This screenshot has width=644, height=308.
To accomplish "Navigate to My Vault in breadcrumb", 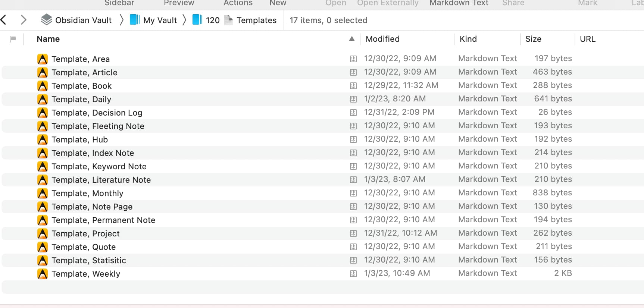I will point(160,20).
